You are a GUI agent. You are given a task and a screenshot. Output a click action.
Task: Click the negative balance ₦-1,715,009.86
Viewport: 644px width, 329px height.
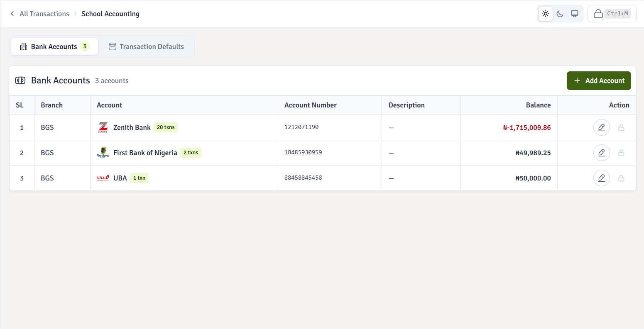pos(527,128)
